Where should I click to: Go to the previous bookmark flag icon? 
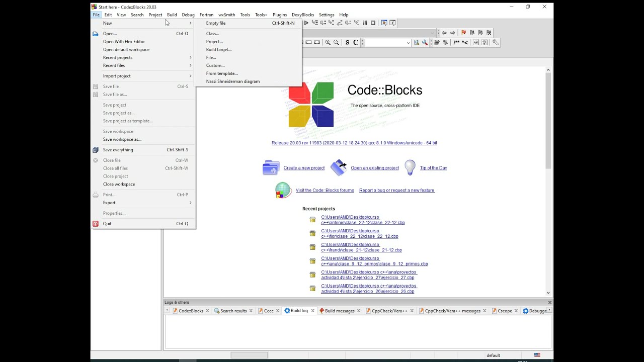[472, 33]
